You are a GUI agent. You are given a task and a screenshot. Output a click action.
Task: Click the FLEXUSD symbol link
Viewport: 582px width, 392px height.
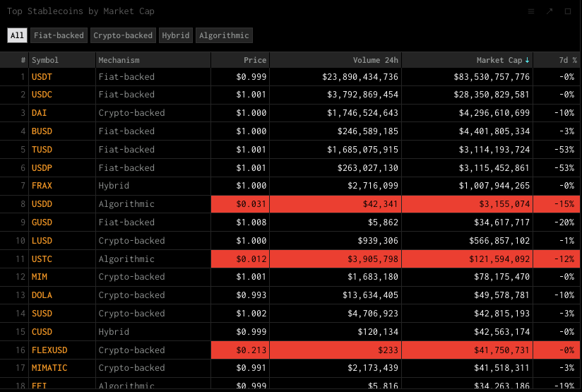point(49,350)
